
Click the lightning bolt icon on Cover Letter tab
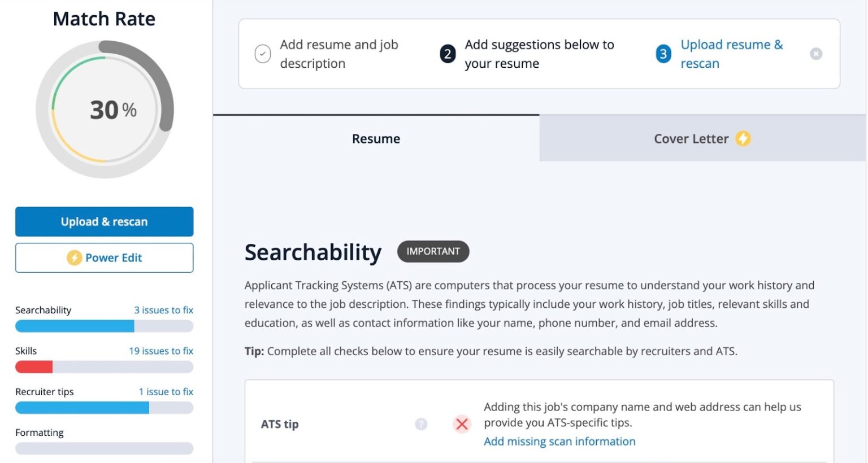(743, 138)
